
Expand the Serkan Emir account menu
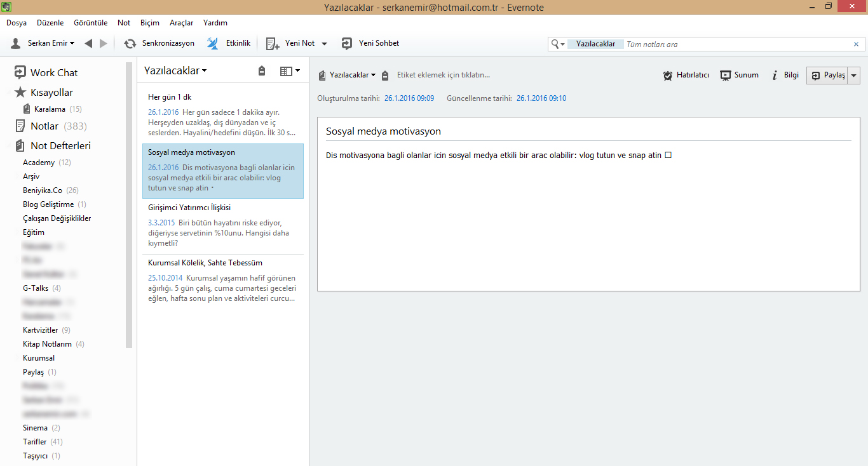point(40,43)
